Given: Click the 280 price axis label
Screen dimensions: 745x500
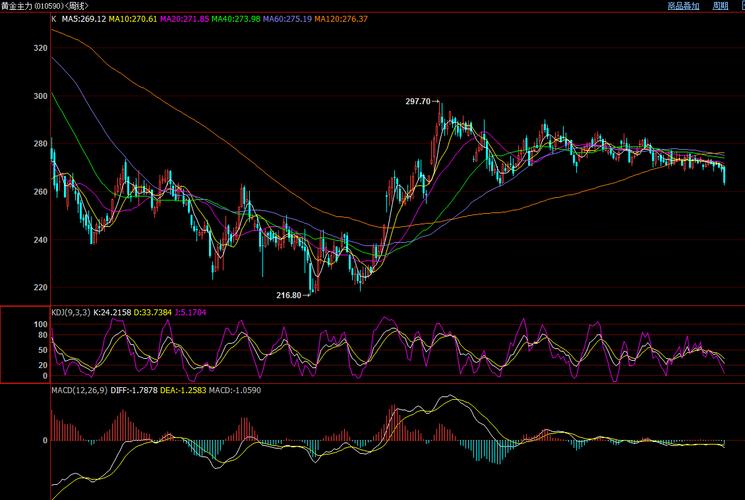Looking at the screenshot, I should click(x=41, y=144).
